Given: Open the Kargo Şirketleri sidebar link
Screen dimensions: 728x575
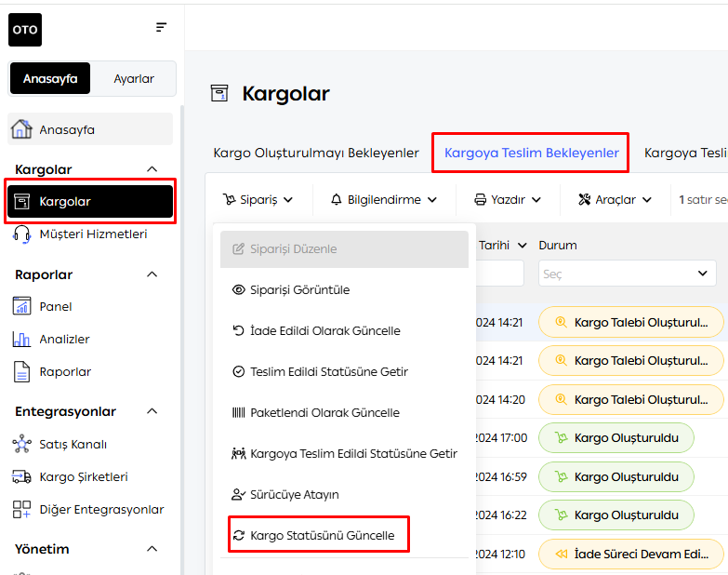Looking at the screenshot, I should pos(90,476).
